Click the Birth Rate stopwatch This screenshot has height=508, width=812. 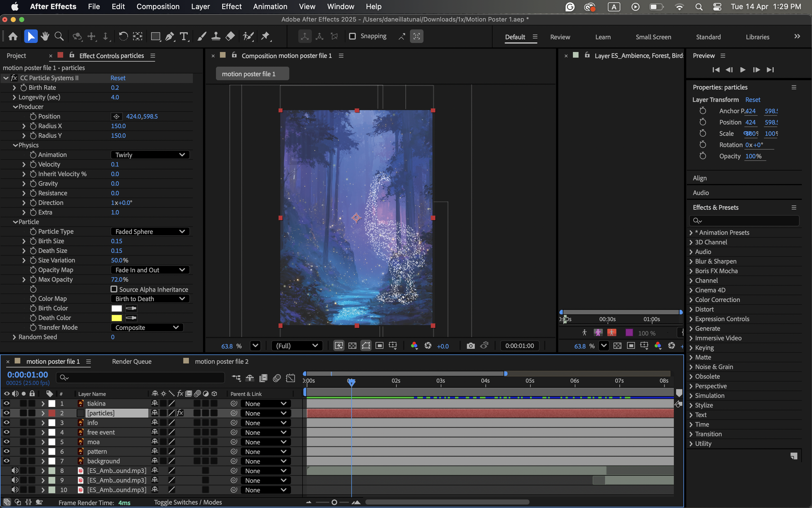click(23, 88)
